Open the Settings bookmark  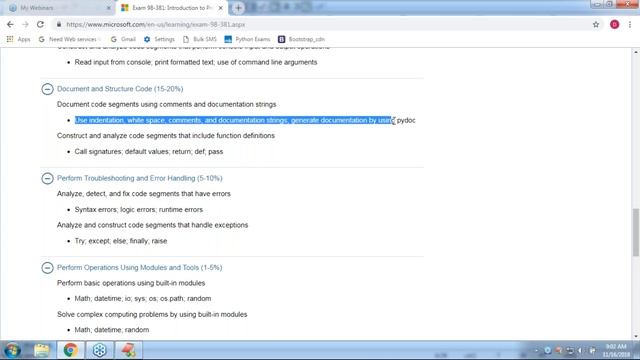pyautogui.click(x=159, y=39)
